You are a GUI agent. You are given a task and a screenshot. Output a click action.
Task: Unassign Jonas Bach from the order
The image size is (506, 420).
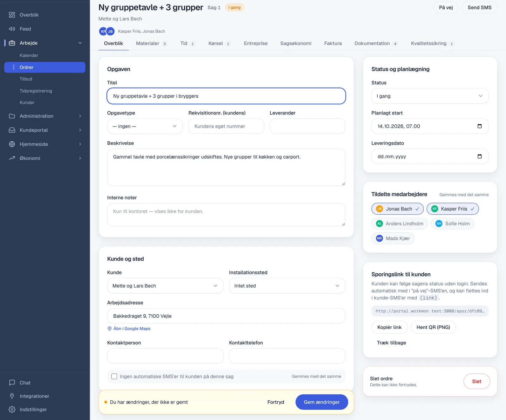coord(398,209)
